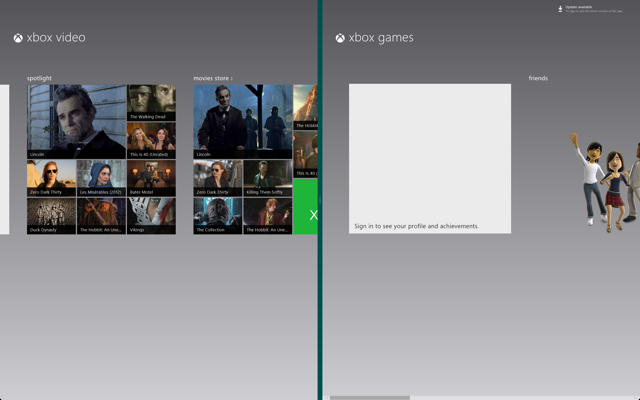Open The Collection movie tile
Screen dimensions: 640x400
(x=218, y=216)
